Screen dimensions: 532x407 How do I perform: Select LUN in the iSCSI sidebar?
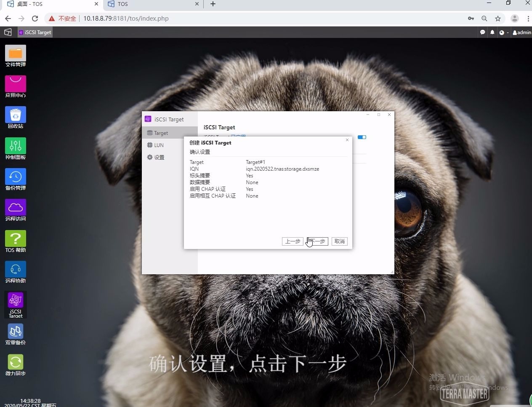click(159, 145)
